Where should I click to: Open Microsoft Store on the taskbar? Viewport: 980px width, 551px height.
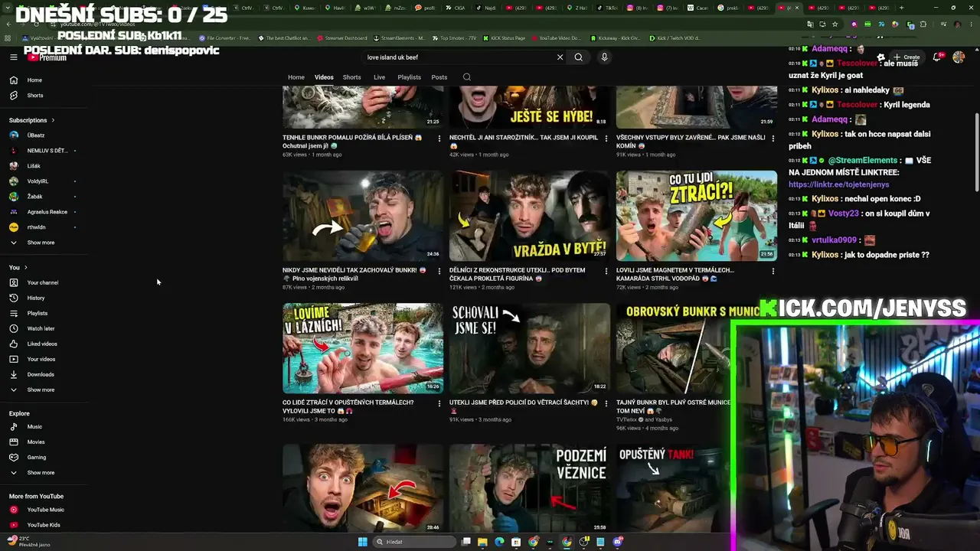[x=516, y=542]
